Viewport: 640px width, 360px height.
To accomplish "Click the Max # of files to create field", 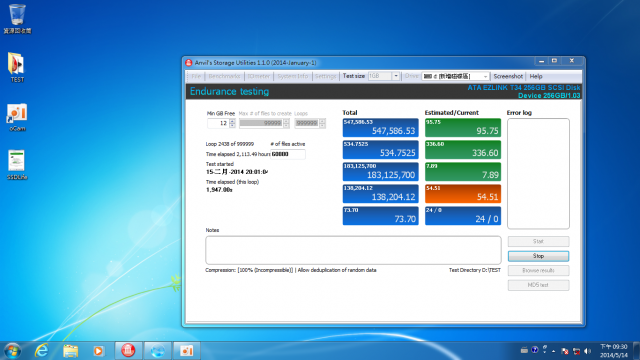I will (261, 123).
